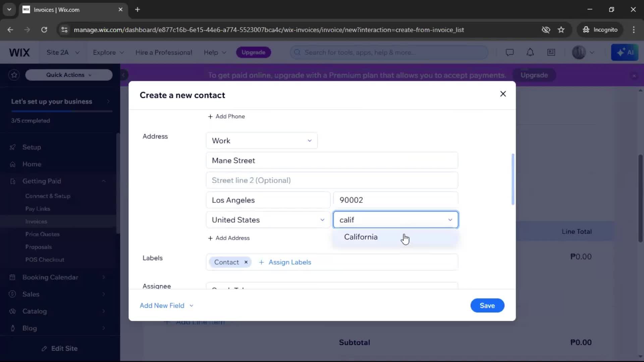The width and height of the screenshot is (644, 362).
Task: Go to Setup in sidebar
Action: pos(32,147)
